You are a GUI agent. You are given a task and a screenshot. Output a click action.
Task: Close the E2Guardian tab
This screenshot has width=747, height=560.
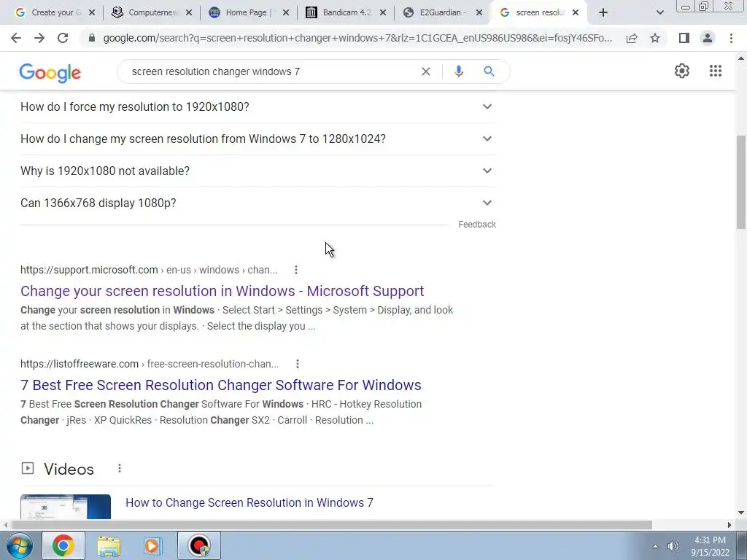tap(479, 13)
